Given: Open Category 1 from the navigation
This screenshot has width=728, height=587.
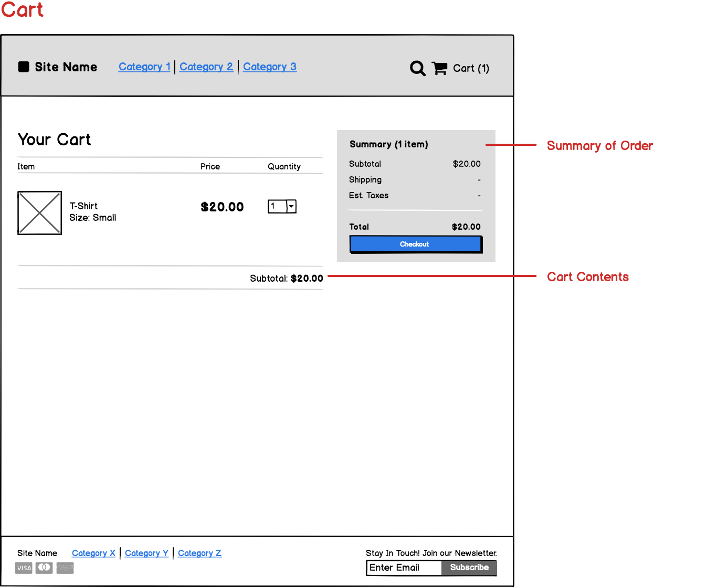Looking at the screenshot, I should point(144,67).
